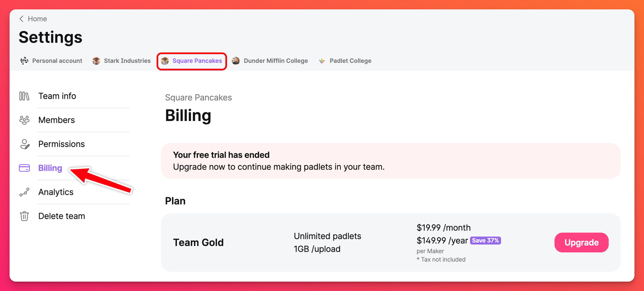Go back via the Home link
Screen dimensions: 644x291
(x=37, y=19)
